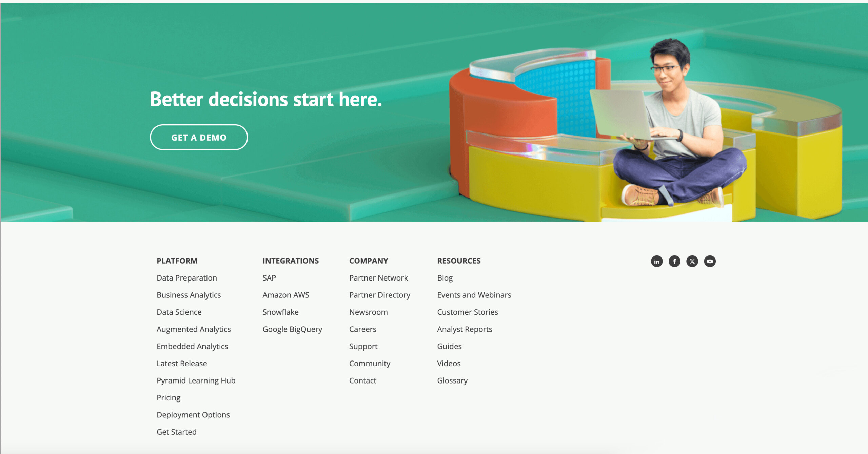The width and height of the screenshot is (868, 454).
Task: Click the Analyst Reports resource link
Action: [x=465, y=329]
